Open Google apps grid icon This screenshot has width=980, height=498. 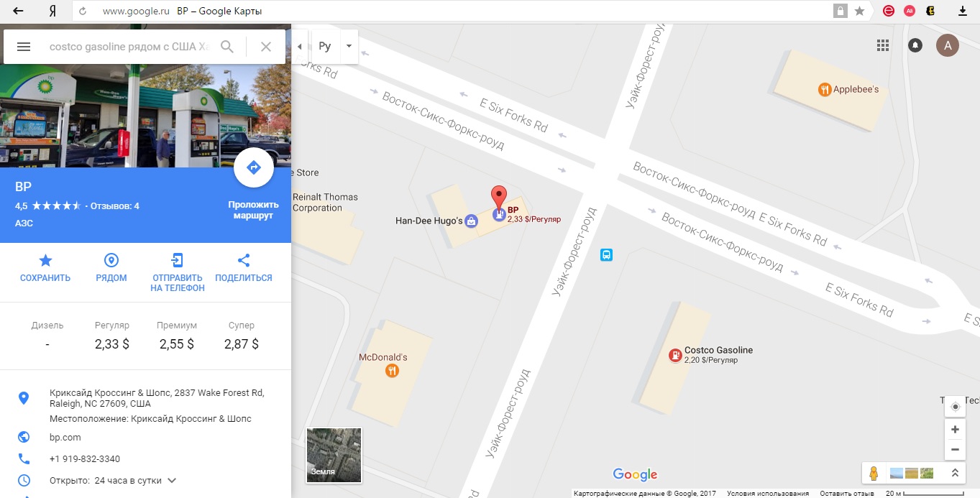pos(883,45)
